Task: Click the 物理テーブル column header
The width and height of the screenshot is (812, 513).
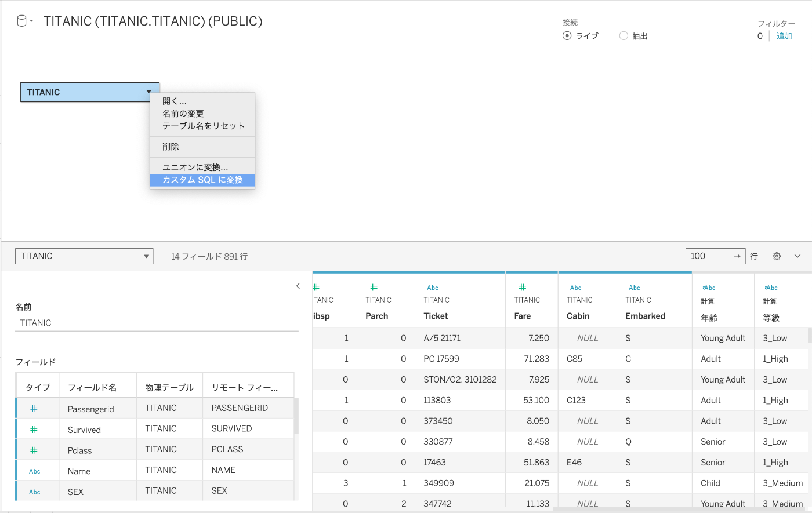Action: (169, 387)
